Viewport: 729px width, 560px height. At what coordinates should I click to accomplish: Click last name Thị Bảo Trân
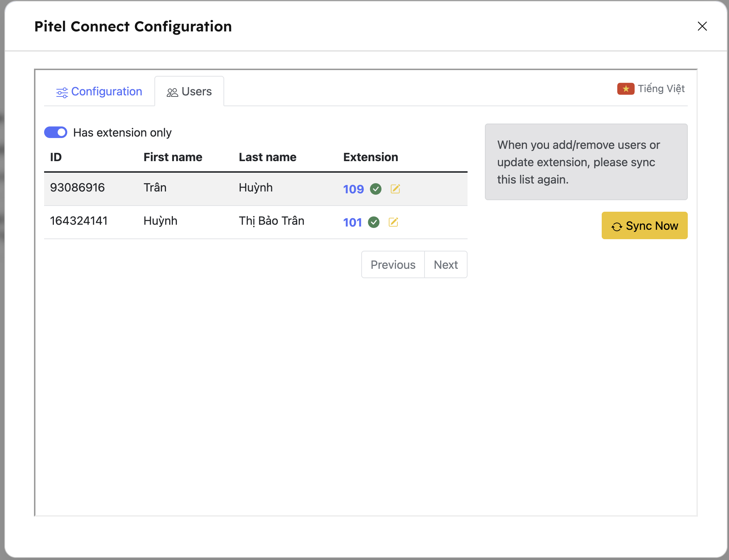tap(272, 221)
